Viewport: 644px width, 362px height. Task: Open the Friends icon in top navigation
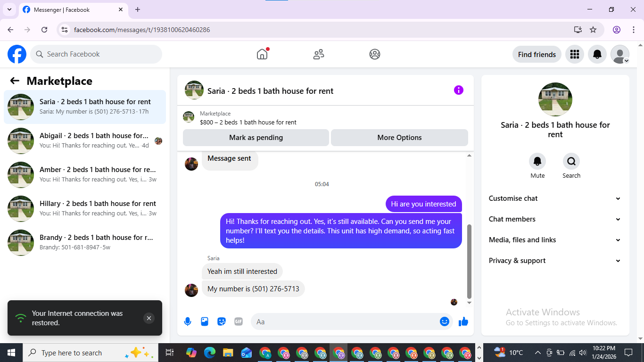319,54
